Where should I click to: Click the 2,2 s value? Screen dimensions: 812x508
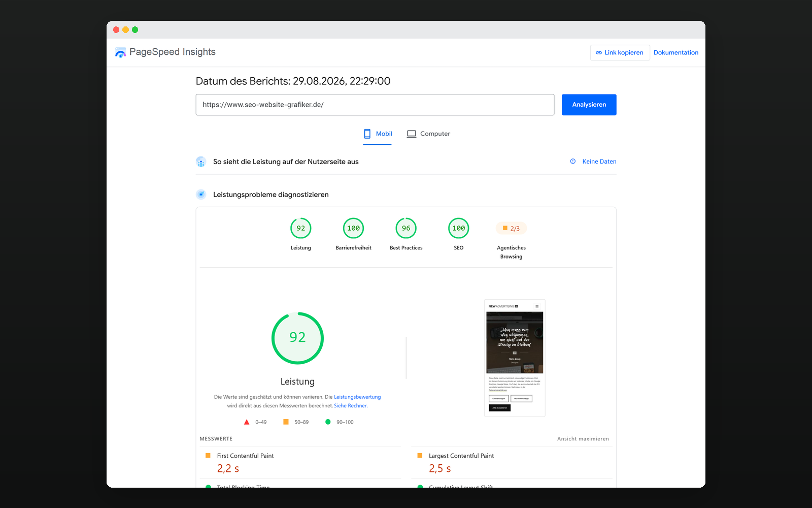228,468
